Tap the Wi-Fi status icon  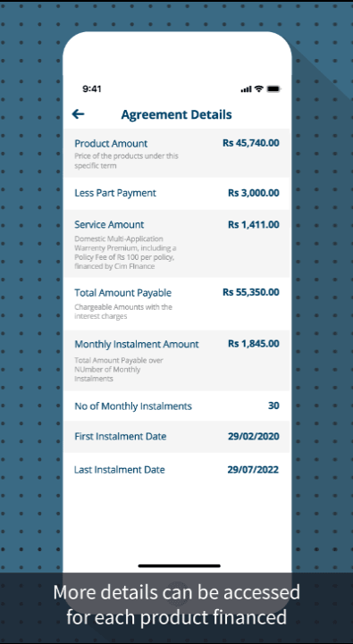(x=258, y=88)
